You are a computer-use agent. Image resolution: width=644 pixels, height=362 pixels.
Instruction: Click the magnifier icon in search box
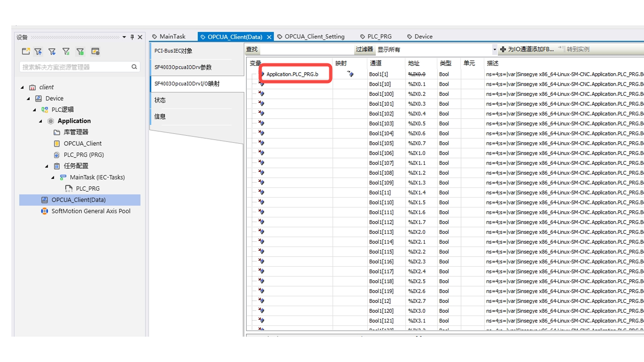click(134, 67)
